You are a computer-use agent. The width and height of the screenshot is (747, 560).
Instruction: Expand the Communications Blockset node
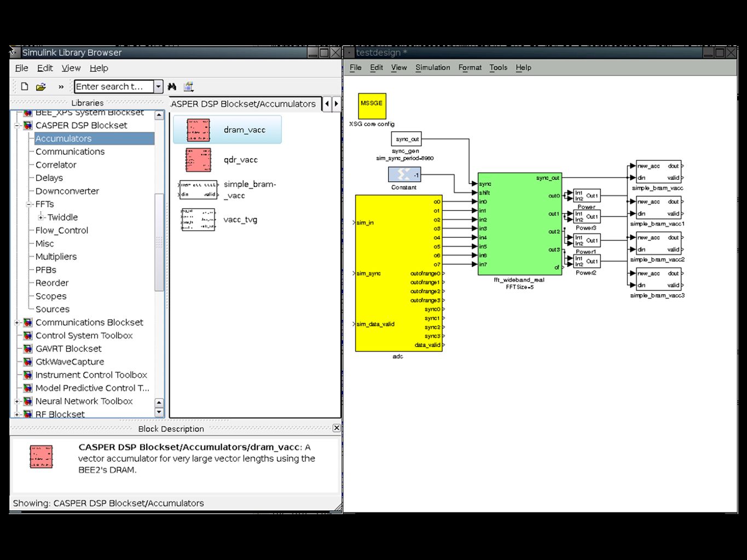pyautogui.click(x=17, y=323)
